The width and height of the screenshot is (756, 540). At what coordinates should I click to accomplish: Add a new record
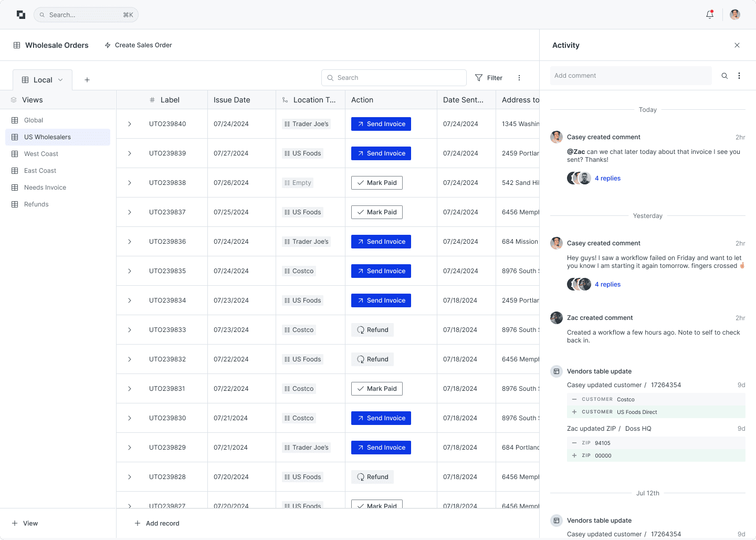[x=157, y=523]
